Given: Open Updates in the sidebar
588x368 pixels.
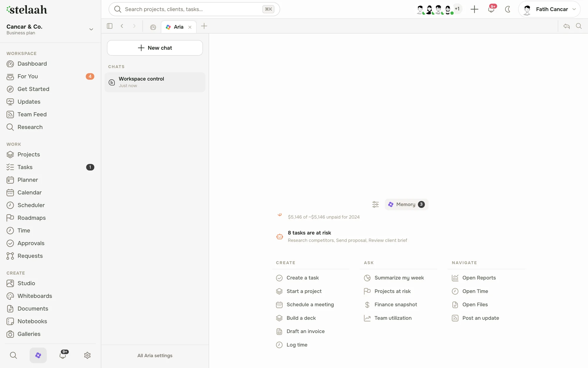Looking at the screenshot, I should coord(50,102).
